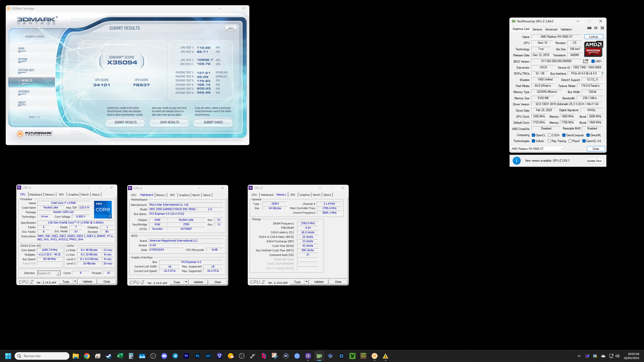
Task: Launch Lightroom Classic from the taskbar
Action: (209, 356)
